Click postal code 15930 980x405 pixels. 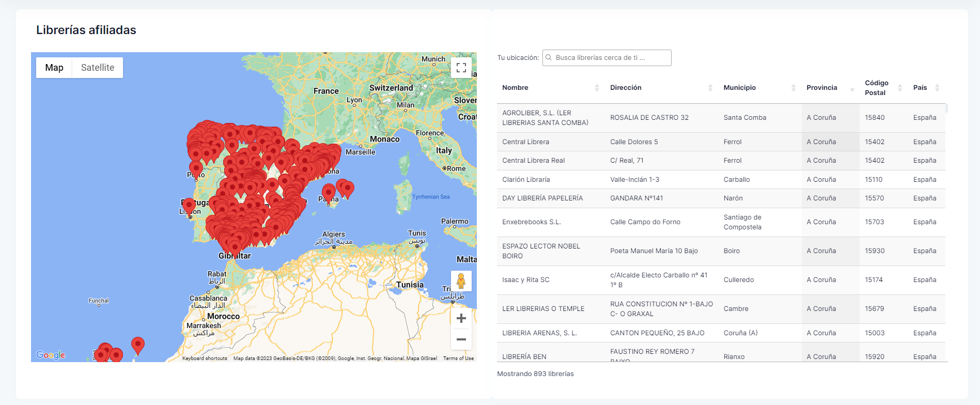pos(875,251)
